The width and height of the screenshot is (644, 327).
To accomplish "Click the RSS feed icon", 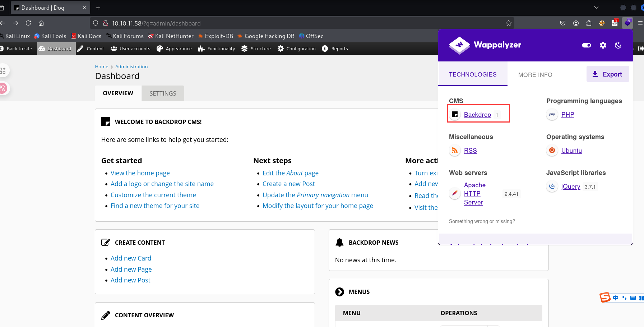I will coord(455,151).
